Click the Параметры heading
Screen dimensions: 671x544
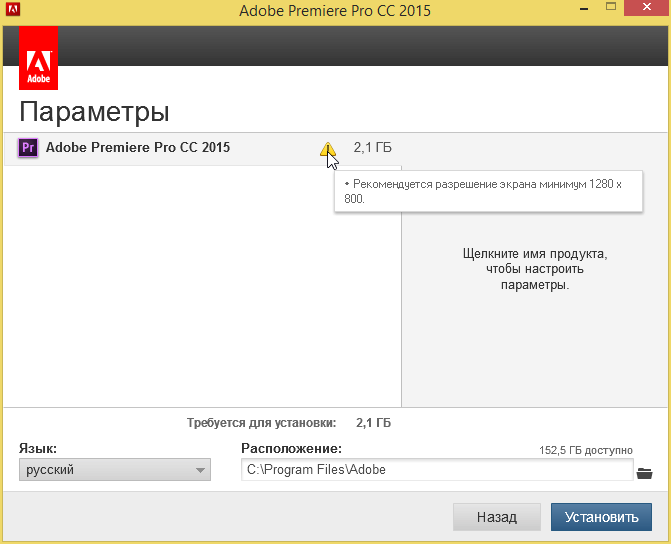(x=94, y=112)
